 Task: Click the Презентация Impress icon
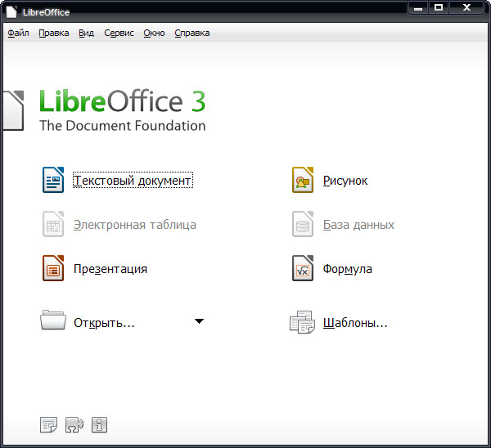[x=53, y=268]
